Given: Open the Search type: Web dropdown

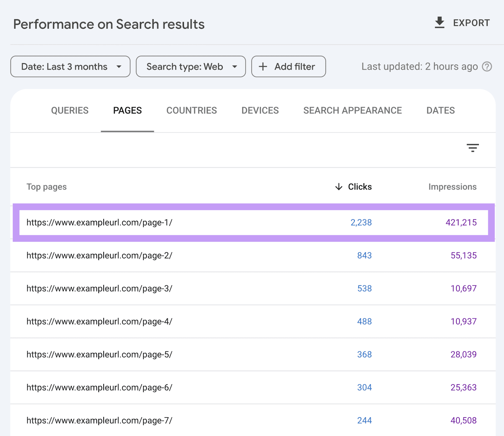Looking at the screenshot, I should [x=191, y=67].
